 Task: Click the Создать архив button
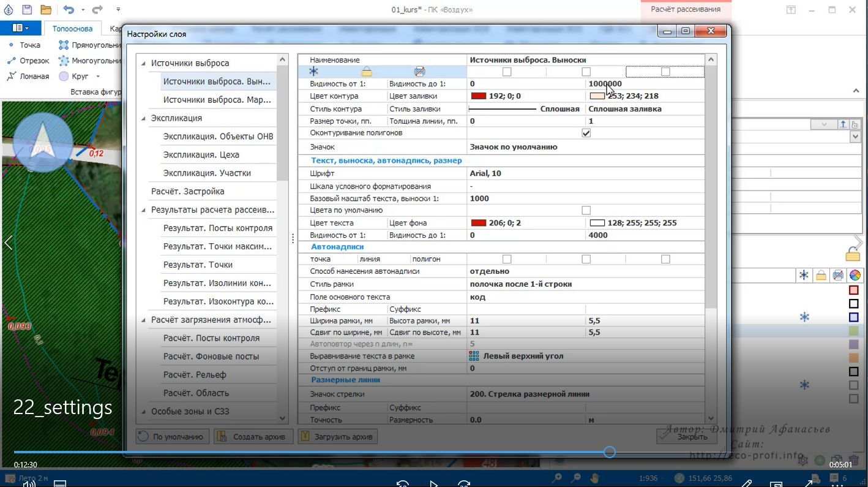tap(253, 437)
